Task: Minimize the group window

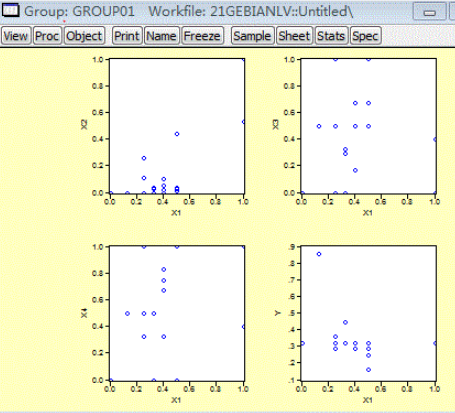Action: click(x=430, y=12)
